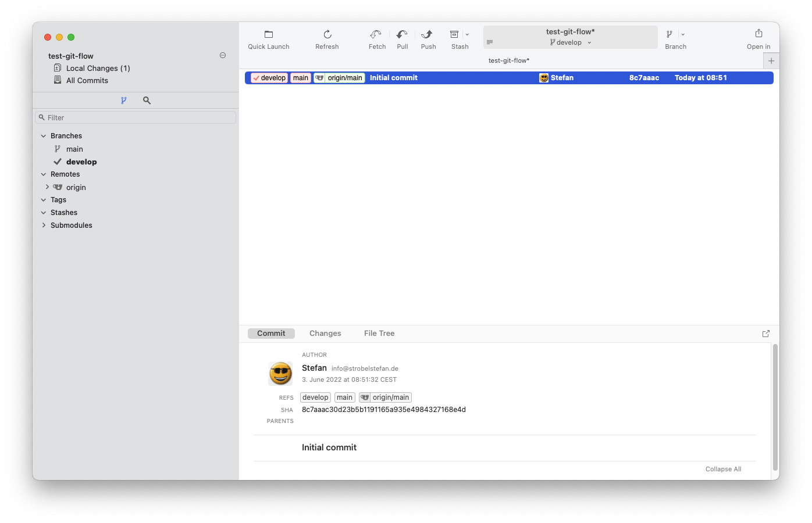Click the Open in share icon
Screen dimensions: 812x523
coord(758,34)
